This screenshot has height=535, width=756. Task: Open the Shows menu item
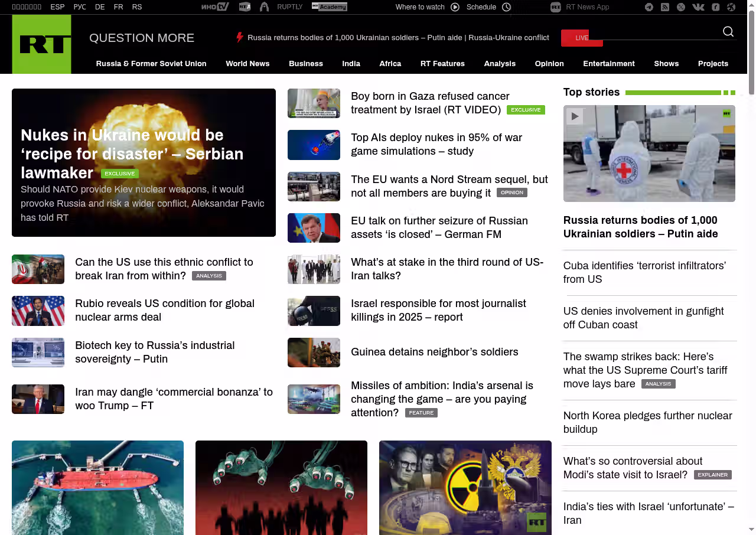tap(666, 64)
